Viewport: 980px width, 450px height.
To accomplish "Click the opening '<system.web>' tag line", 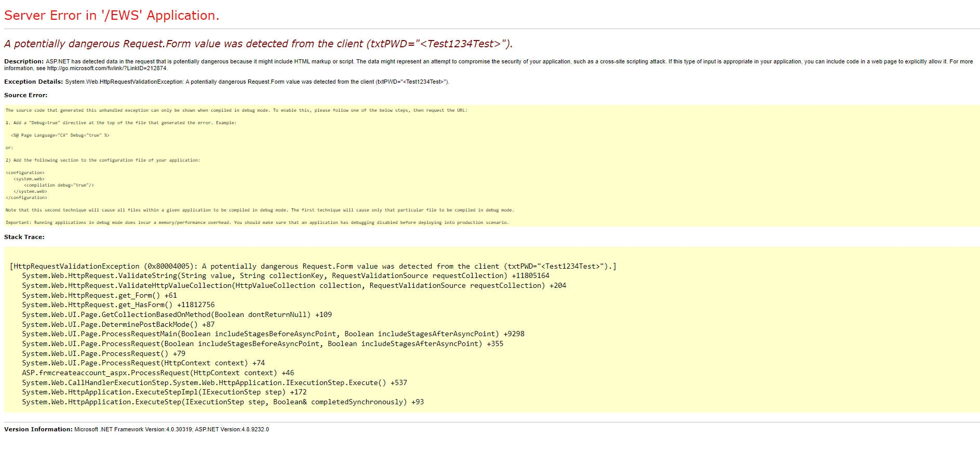I will tap(29, 179).
